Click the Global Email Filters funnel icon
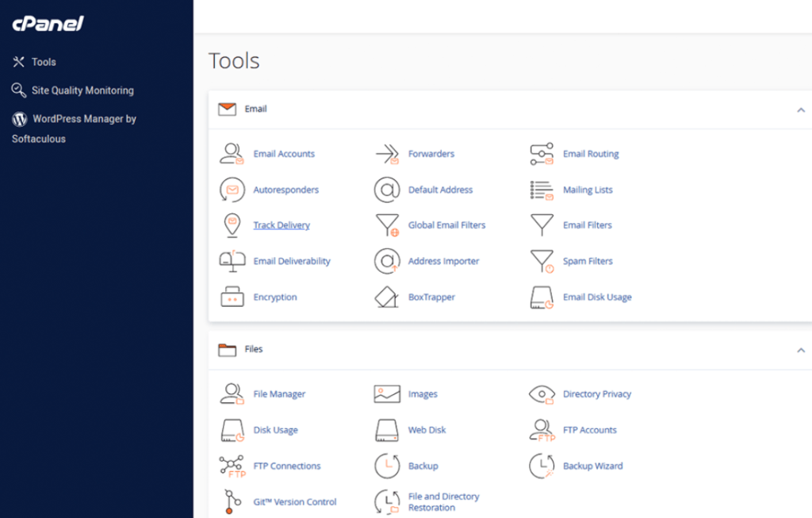The width and height of the screenshot is (812, 518). 387,225
